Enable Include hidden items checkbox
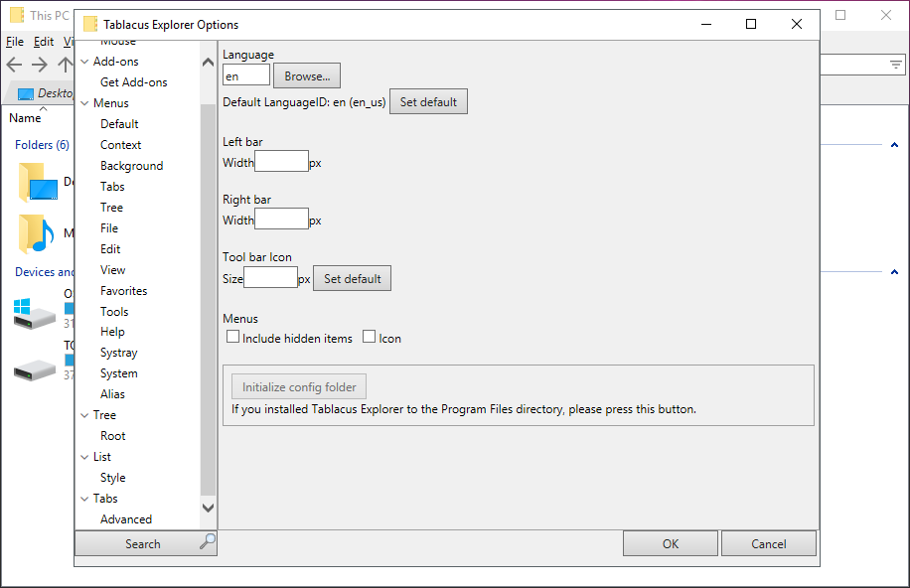The width and height of the screenshot is (910, 588). 232,337
